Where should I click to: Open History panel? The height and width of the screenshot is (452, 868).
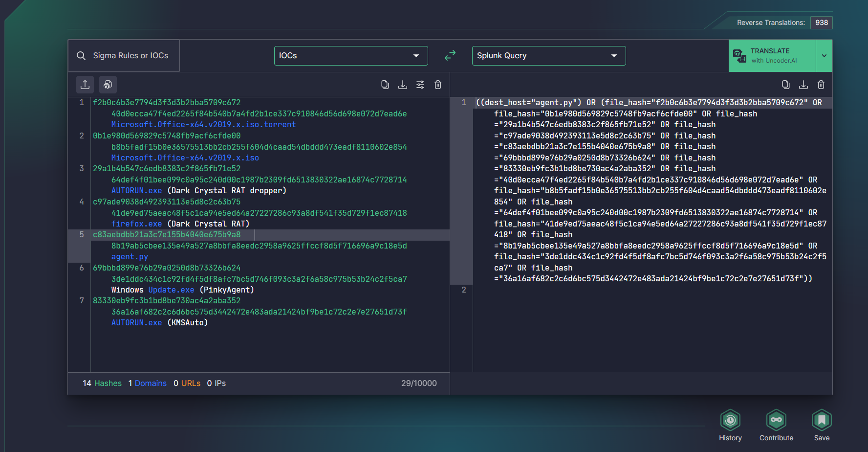[730, 425]
